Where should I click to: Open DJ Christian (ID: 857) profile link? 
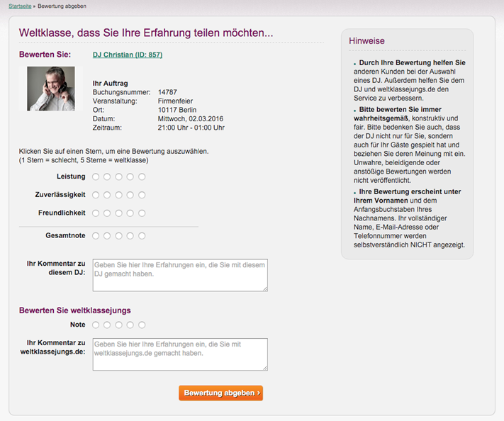pyautogui.click(x=128, y=55)
